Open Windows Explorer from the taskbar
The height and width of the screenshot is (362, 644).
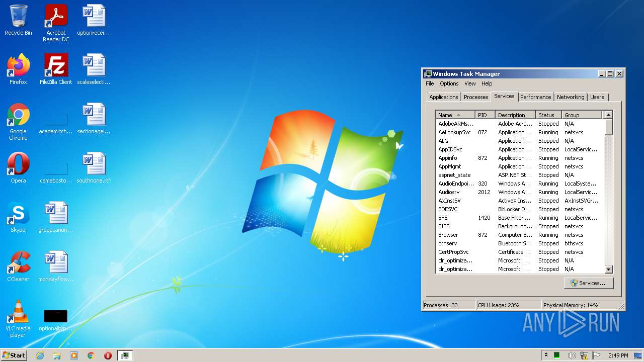(57, 355)
